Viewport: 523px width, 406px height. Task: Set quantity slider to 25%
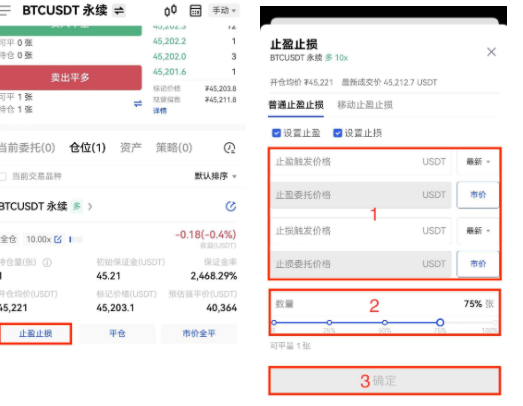pos(329,323)
